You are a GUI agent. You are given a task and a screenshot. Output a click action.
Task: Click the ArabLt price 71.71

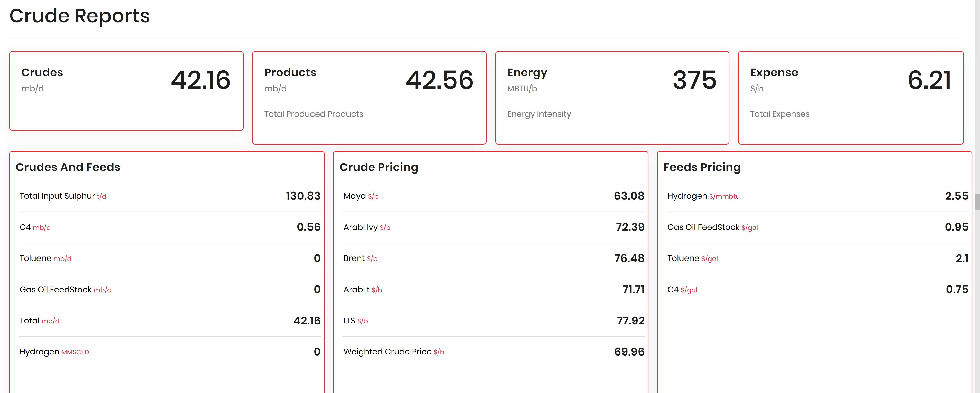[634, 290]
